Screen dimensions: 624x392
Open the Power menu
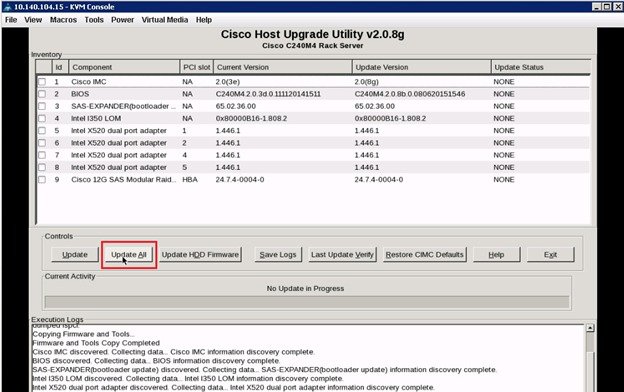tap(122, 20)
